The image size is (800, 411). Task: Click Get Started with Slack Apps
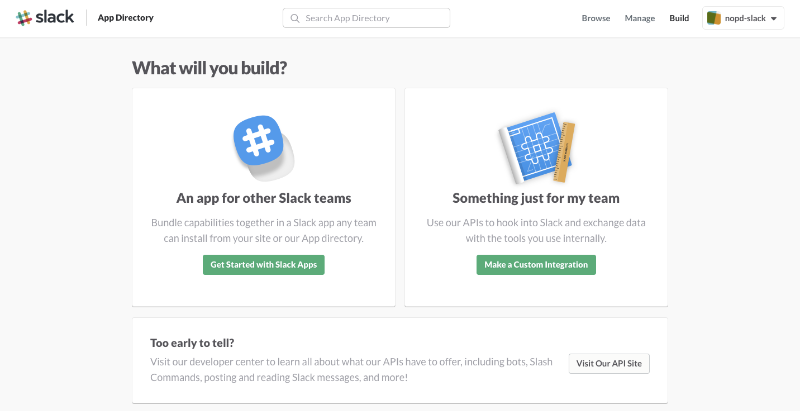click(264, 265)
